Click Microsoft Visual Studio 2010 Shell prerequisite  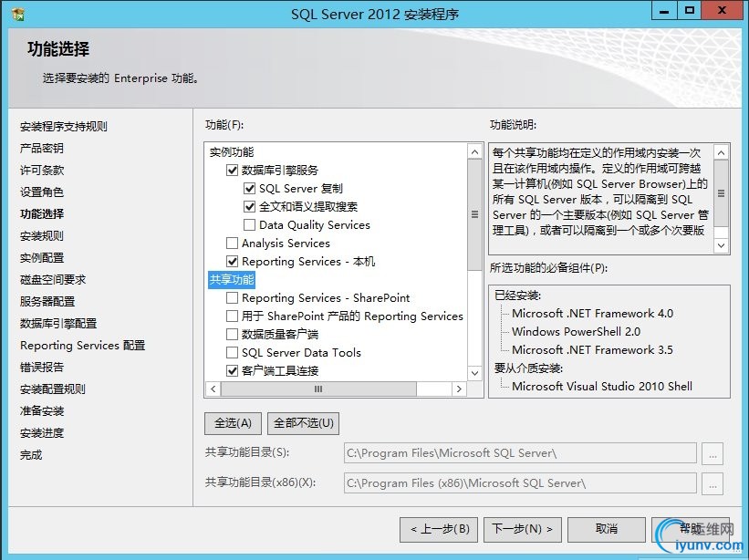(x=602, y=386)
